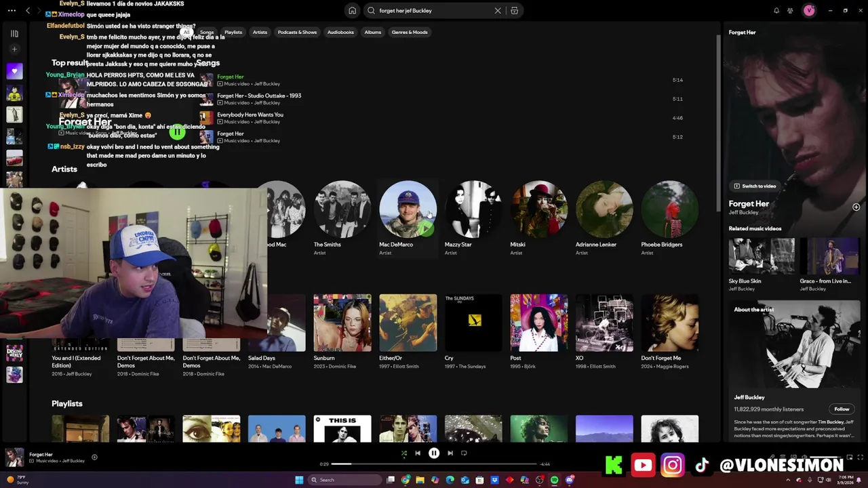This screenshot has width=868, height=488.
Task: Open Spotify from the Windows taskbar
Action: point(555,480)
